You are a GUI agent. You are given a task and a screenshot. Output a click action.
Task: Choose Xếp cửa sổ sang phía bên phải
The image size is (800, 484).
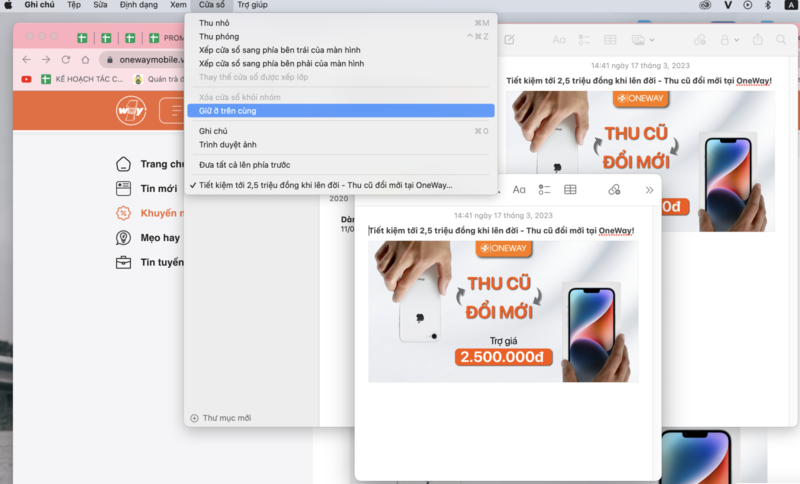click(341, 64)
